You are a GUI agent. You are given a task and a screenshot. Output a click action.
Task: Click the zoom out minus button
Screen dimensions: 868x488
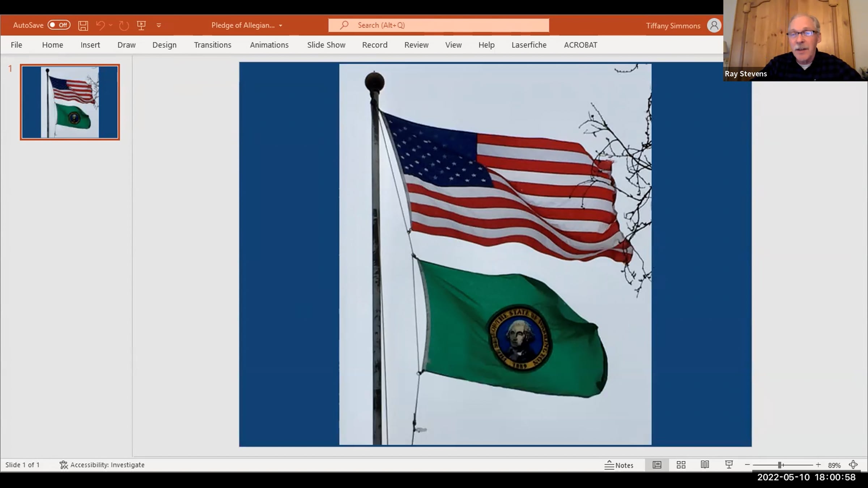[x=747, y=465]
